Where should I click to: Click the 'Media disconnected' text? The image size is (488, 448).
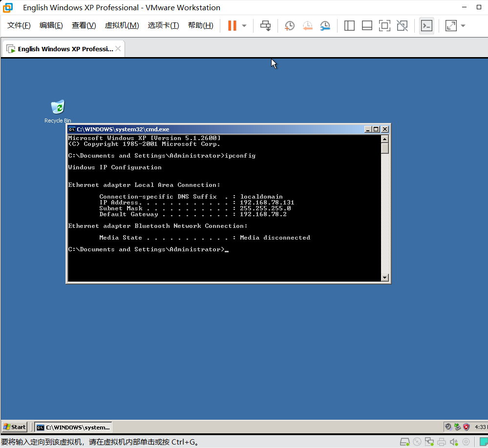click(275, 238)
